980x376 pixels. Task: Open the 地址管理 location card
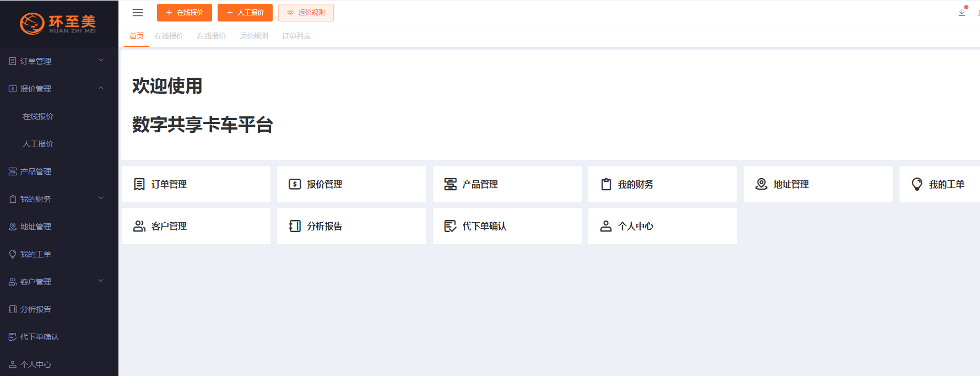click(x=817, y=184)
